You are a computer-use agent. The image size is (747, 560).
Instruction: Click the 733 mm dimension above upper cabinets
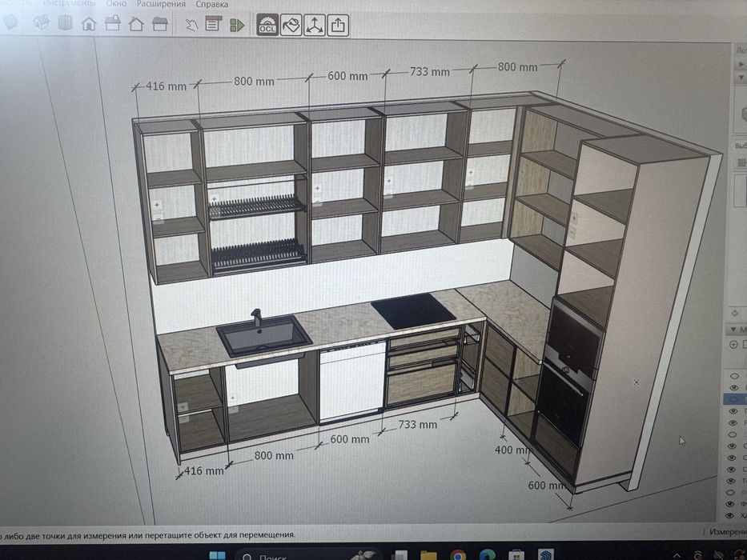429,71
